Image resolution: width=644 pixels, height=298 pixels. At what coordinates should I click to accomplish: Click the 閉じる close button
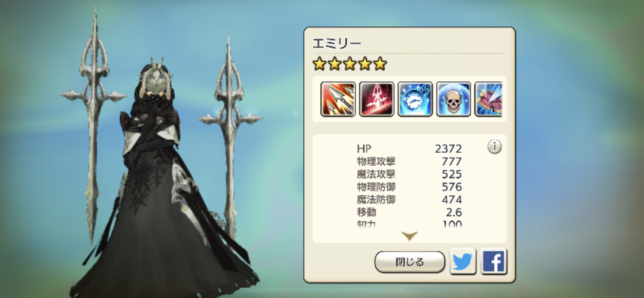410,262
